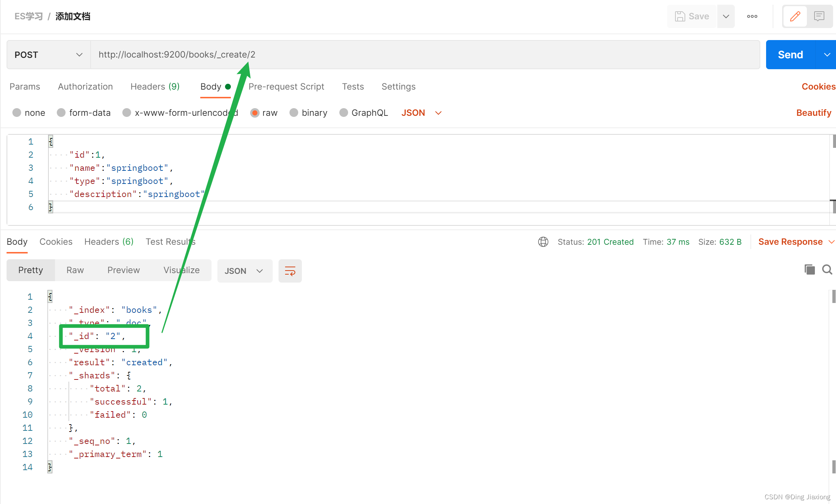Toggle word wrap in response view
Image resolution: width=836 pixels, height=504 pixels.
(290, 271)
